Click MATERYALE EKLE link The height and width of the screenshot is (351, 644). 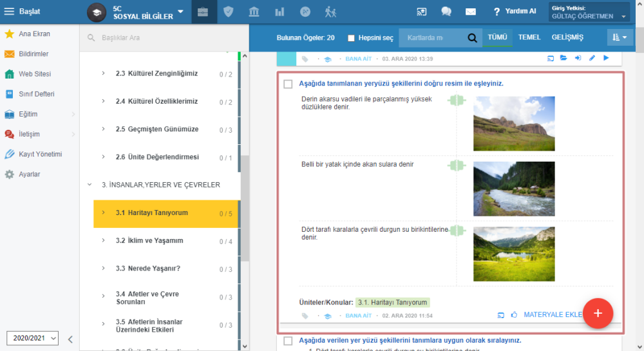click(x=553, y=315)
